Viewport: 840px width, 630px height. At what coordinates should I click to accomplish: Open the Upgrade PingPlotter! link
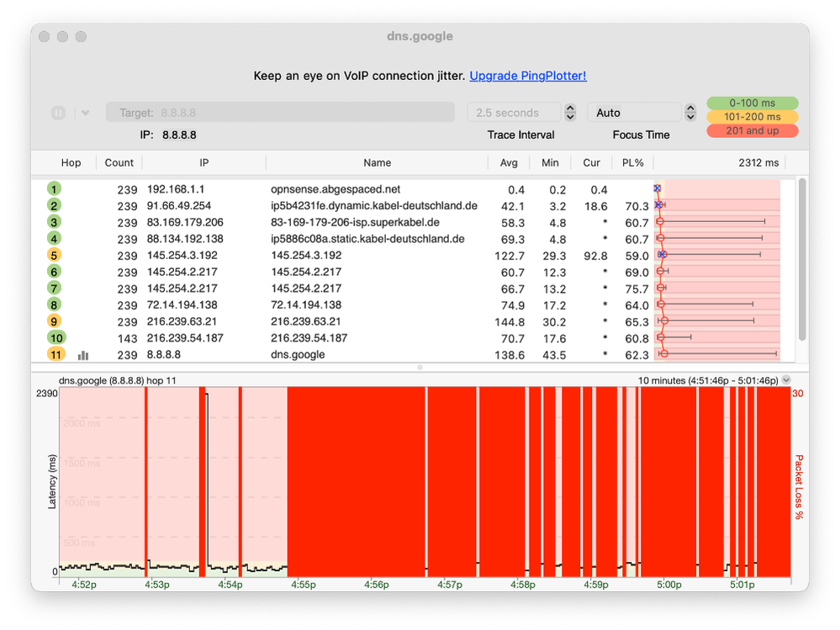528,76
